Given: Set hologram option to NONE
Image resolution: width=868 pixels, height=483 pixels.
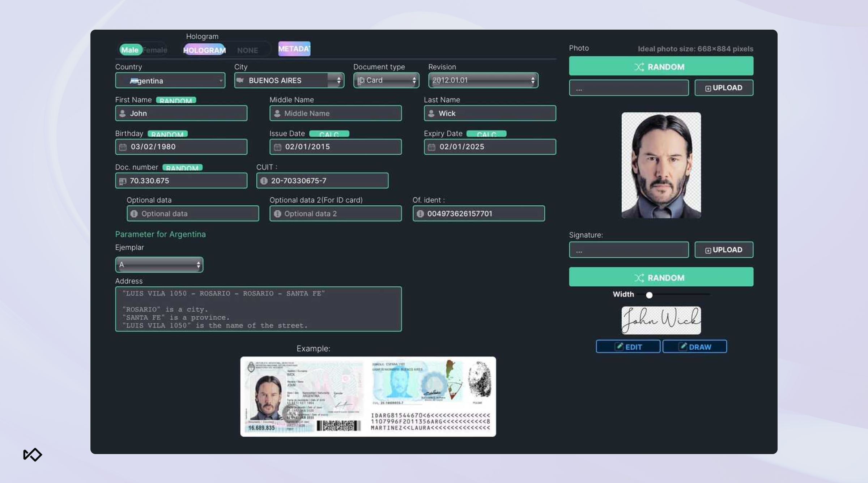Looking at the screenshot, I should 248,50.
